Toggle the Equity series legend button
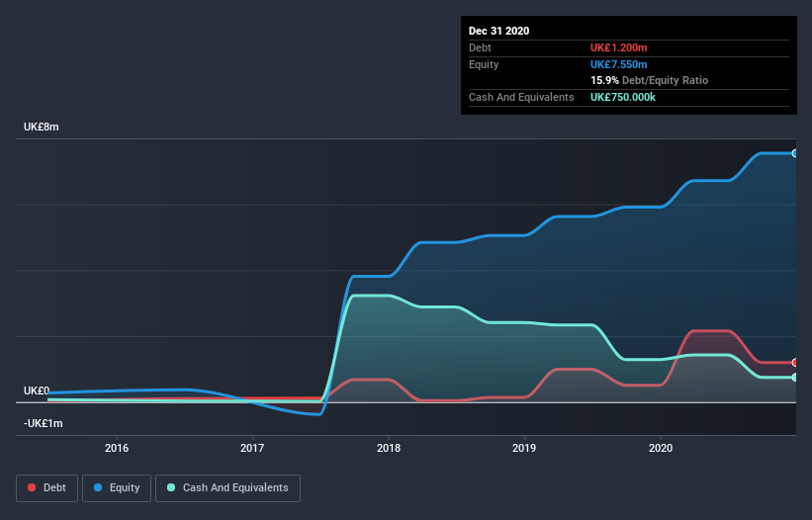 [117, 488]
